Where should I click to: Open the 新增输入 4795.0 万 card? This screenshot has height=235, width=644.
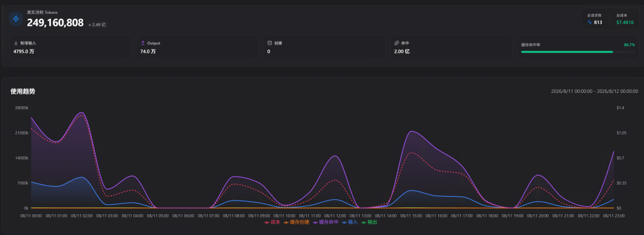[x=70, y=46]
